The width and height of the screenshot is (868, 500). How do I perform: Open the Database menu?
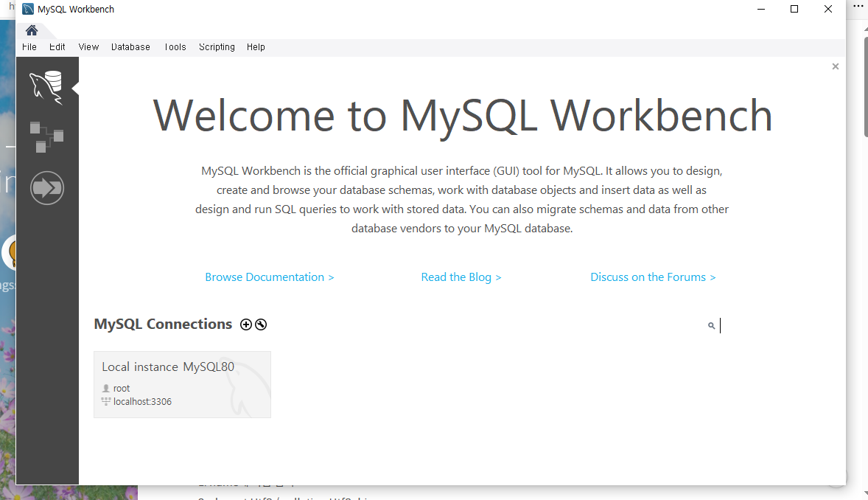pos(130,47)
